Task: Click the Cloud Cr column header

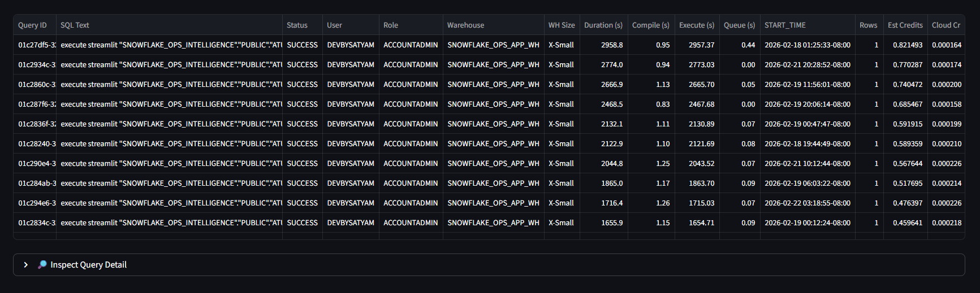Action: tap(946, 25)
